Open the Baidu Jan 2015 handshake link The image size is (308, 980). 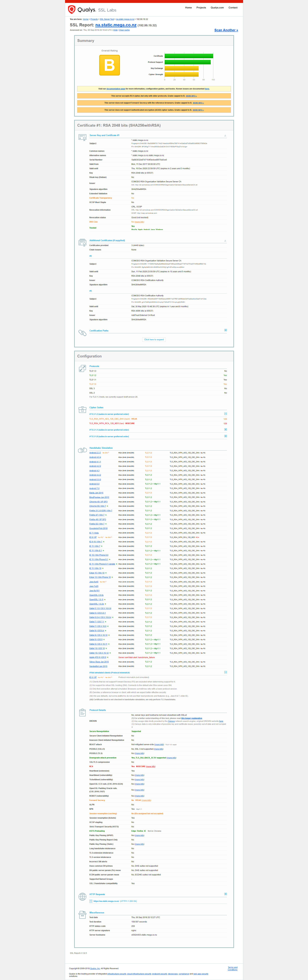[96, 493]
